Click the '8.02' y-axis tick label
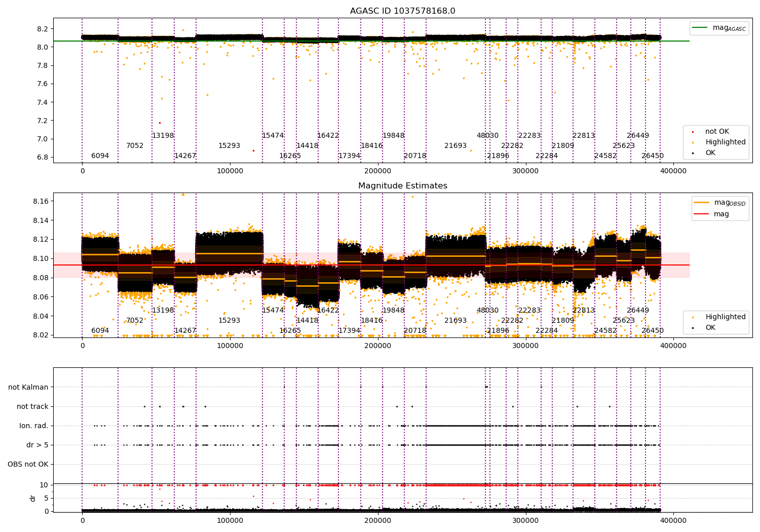 pos(41,335)
